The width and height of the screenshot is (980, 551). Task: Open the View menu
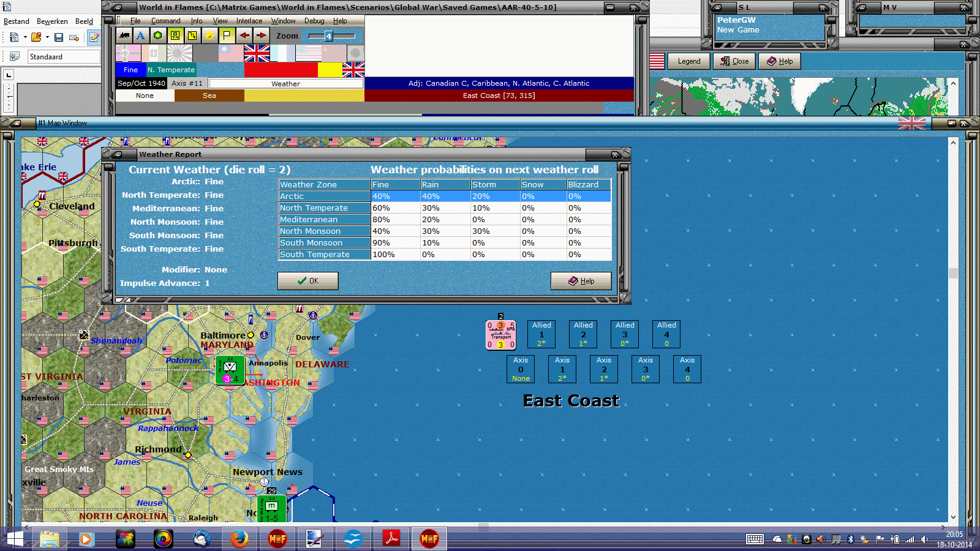(221, 21)
